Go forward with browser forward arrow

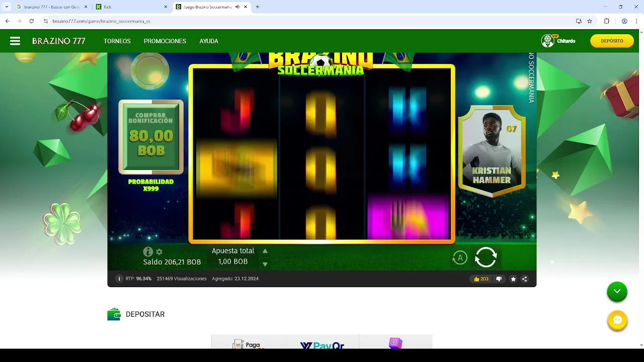[20, 21]
